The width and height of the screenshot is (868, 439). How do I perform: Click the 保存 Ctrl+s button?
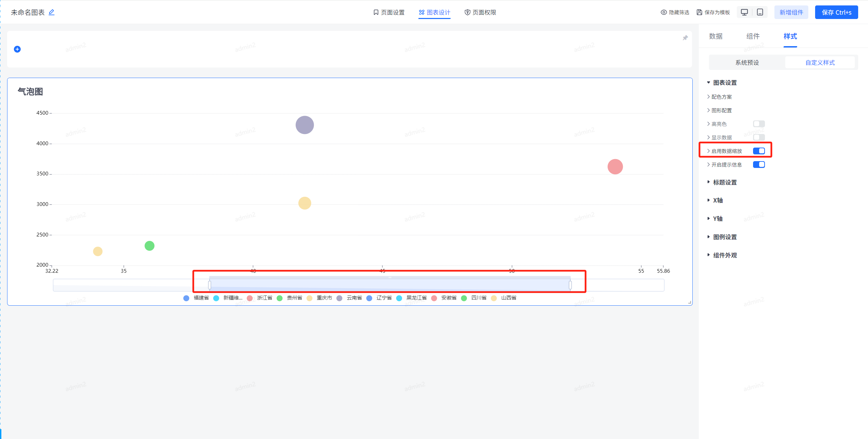click(836, 12)
